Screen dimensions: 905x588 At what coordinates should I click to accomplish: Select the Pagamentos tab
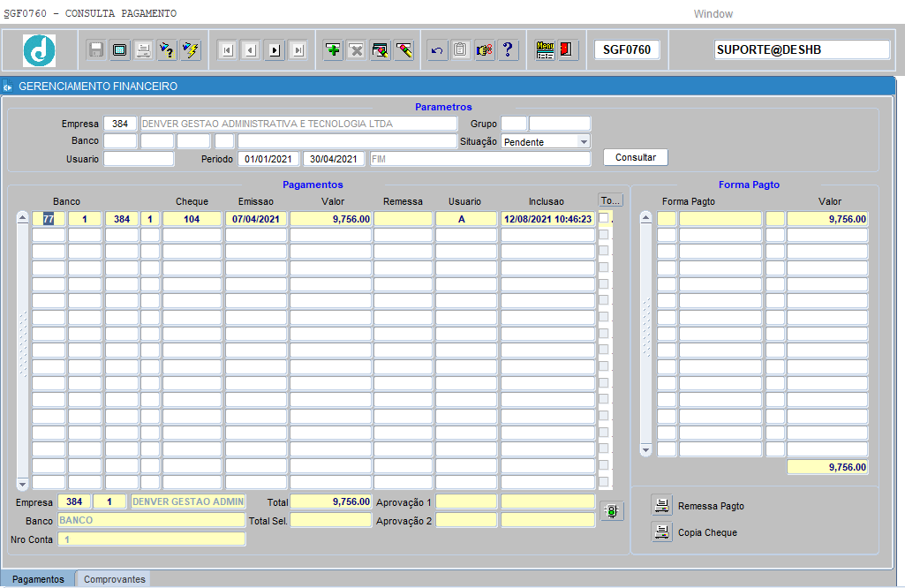pos(38,579)
